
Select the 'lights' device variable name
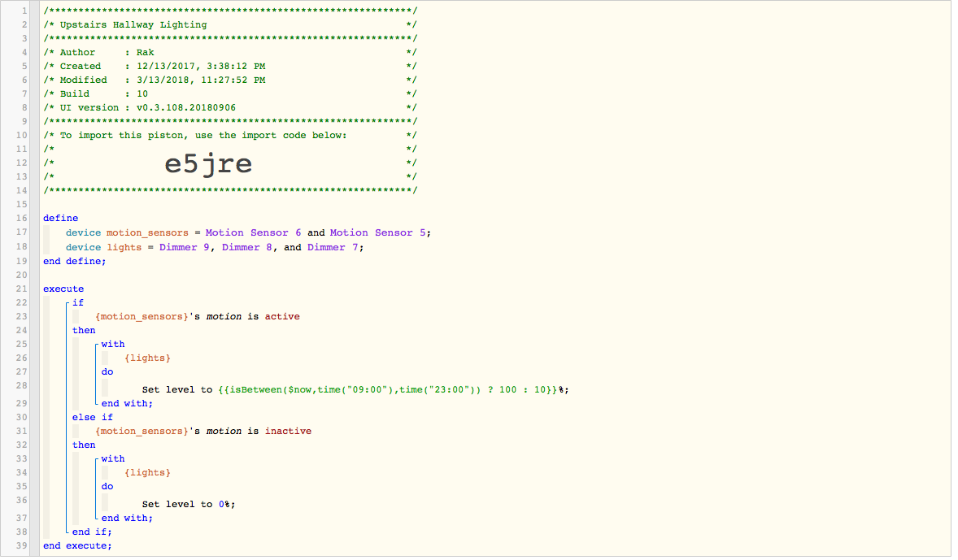tap(124, 248)
